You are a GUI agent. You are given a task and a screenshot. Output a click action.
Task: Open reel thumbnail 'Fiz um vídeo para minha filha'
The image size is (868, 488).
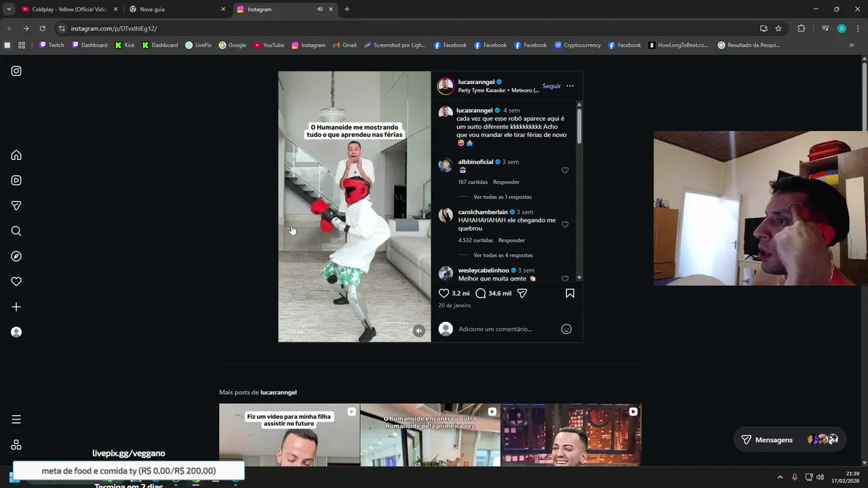[x=289, y=434]
